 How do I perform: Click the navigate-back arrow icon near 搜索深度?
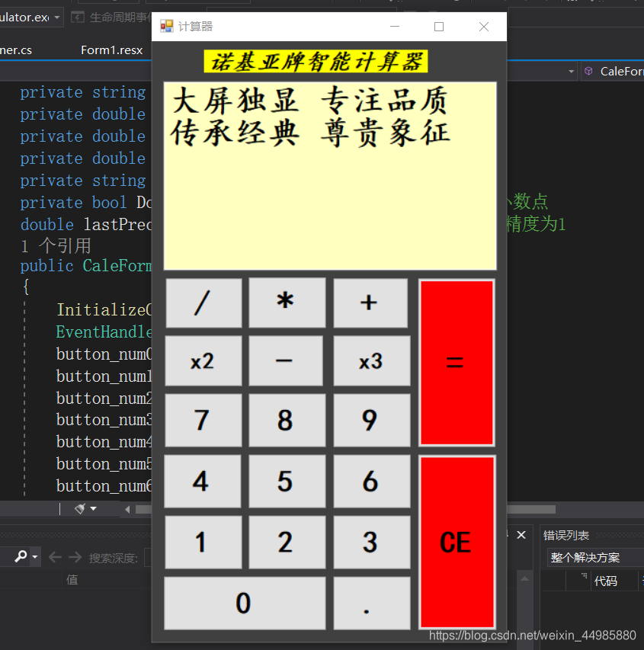(55, 556)
